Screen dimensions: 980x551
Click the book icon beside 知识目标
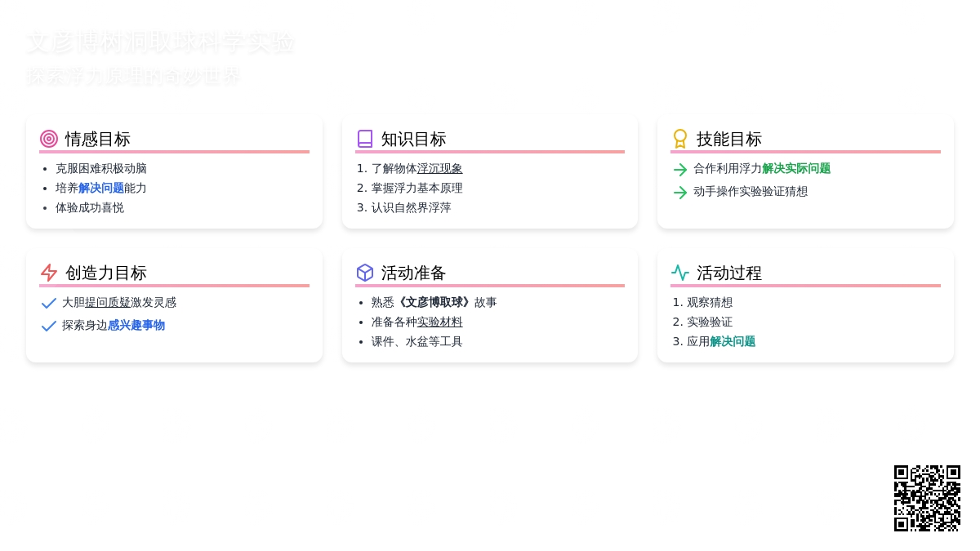coord(365,139)
